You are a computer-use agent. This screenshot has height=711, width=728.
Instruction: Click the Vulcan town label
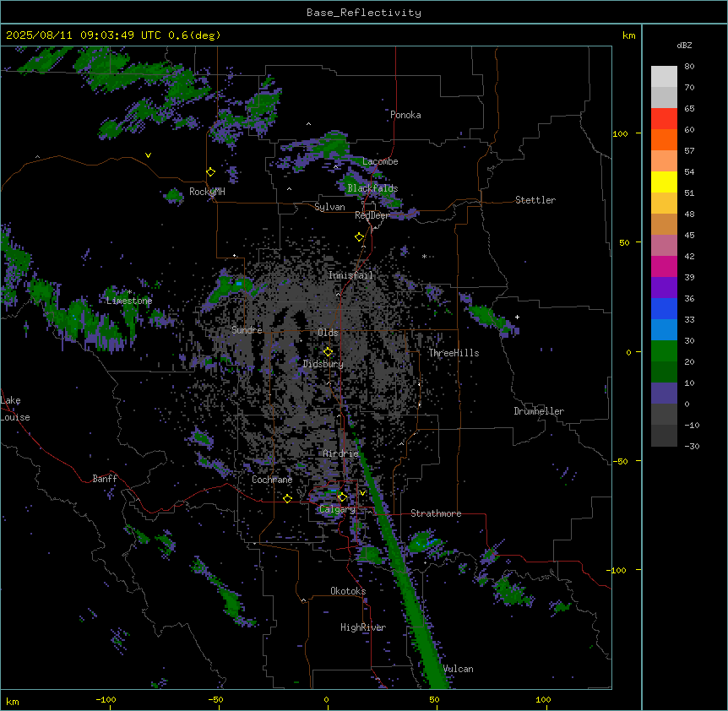click(x=459, y=669)
